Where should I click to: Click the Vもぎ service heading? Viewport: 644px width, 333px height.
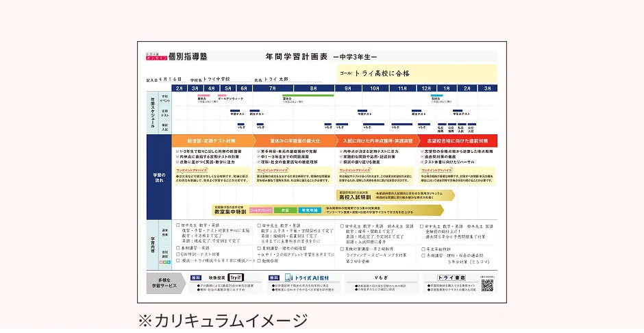pyautogui.click(x=381, y=277)
